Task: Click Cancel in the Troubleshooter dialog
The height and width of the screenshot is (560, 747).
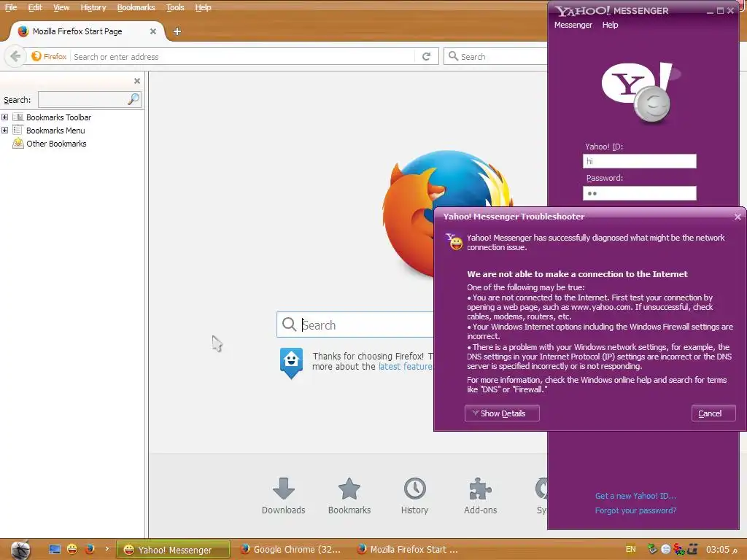Action: [x=713, y=413]
